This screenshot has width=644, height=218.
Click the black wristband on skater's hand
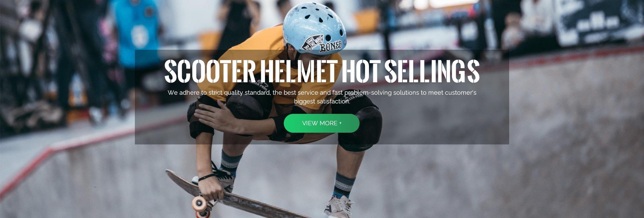(206, 177)
